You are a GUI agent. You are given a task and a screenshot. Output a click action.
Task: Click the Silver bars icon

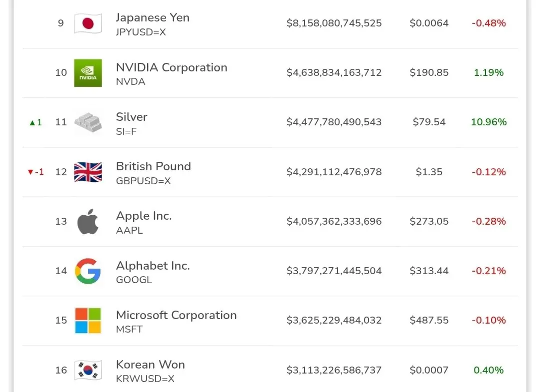[x=88, y=122]
